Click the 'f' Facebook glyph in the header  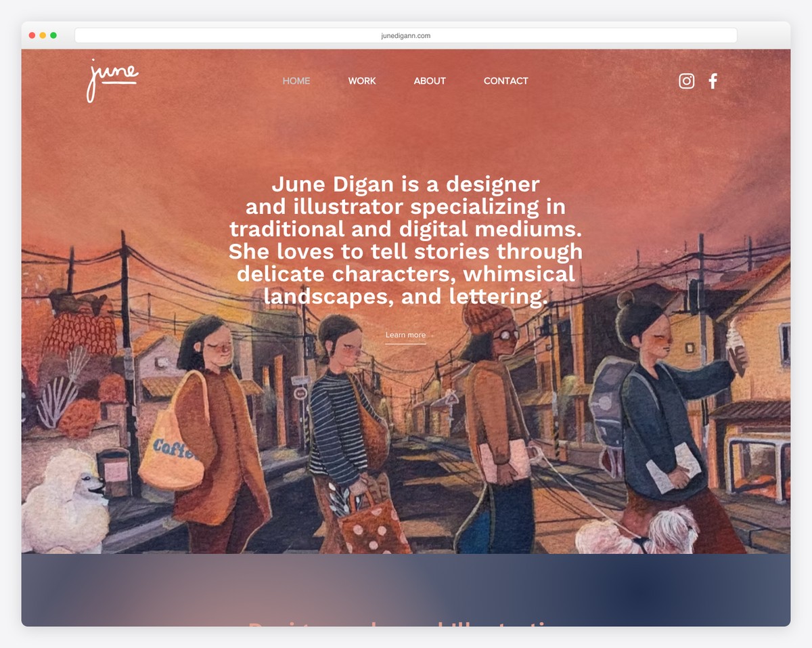[x=713, y=81]
